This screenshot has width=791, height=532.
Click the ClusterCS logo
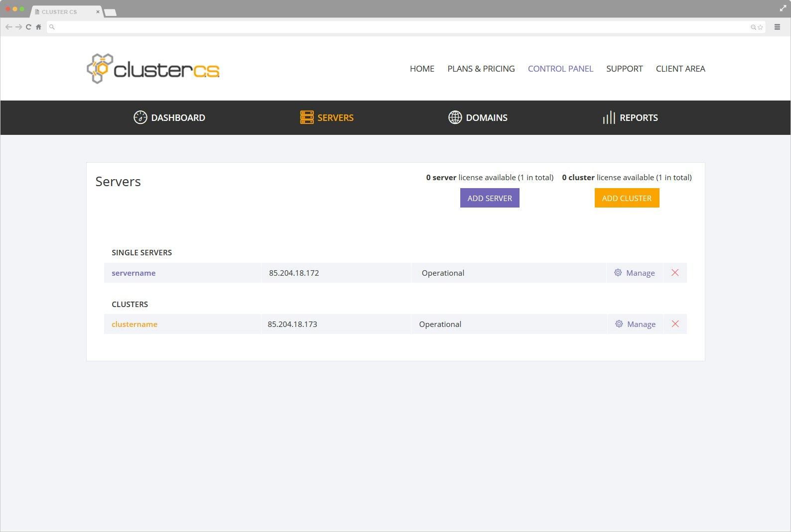(x=153, y=69)
